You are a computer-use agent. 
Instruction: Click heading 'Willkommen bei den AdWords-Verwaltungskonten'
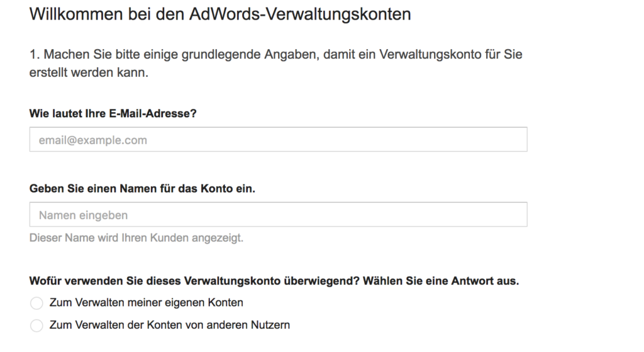[220, 14]
